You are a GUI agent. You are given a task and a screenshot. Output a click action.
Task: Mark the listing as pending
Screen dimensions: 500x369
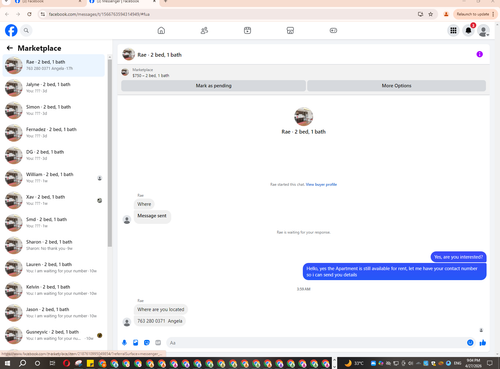pos(213,86)
